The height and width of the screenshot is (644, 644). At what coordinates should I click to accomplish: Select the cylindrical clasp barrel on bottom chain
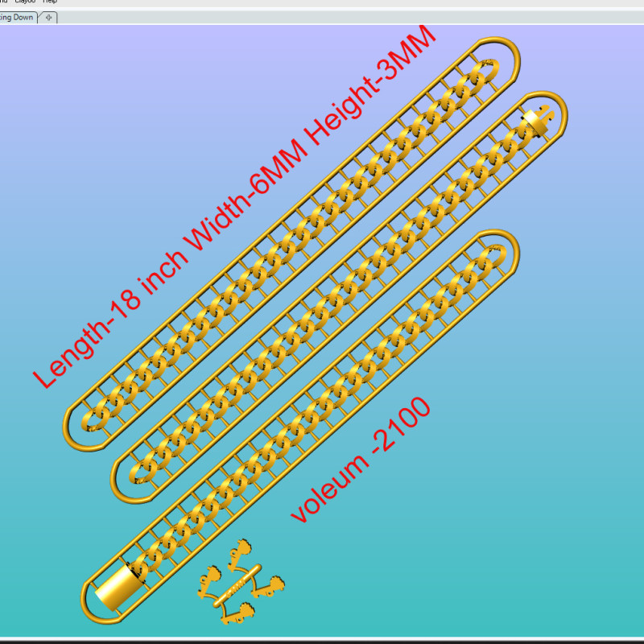[x=115, y=589]
